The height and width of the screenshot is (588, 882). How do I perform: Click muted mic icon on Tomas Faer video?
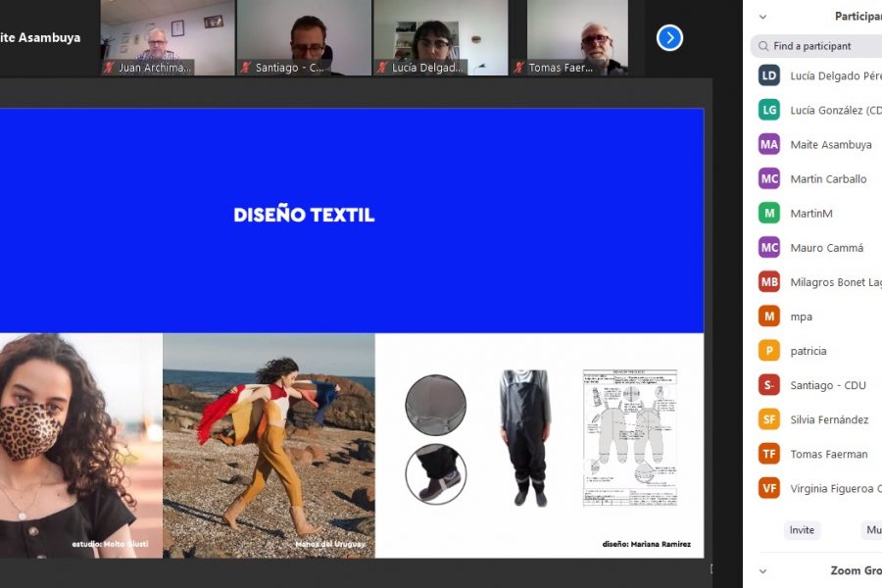coord(519,68)
